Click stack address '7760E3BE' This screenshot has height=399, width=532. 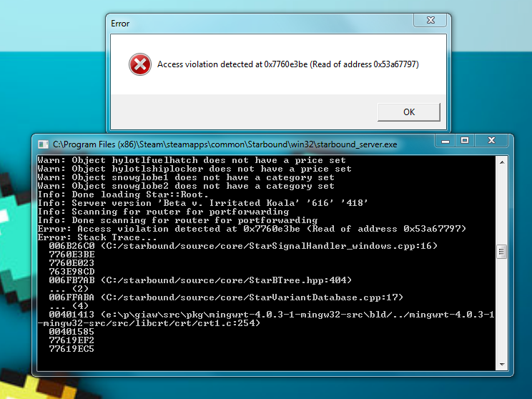click(72, 255)
